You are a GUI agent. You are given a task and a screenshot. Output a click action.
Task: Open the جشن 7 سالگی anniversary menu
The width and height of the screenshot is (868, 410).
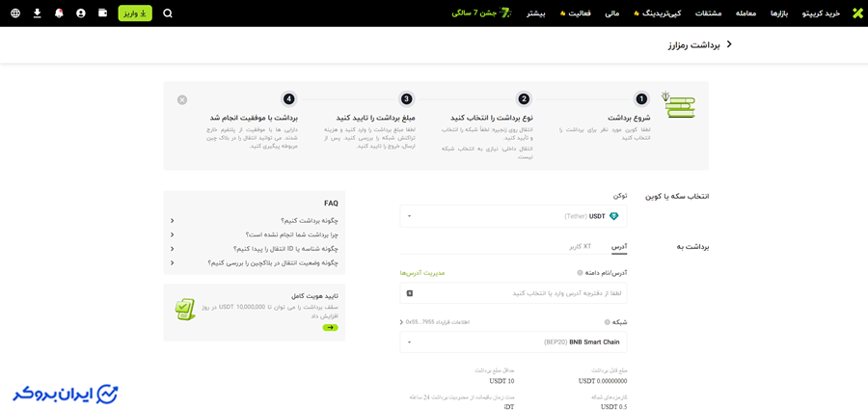(479, 14)
